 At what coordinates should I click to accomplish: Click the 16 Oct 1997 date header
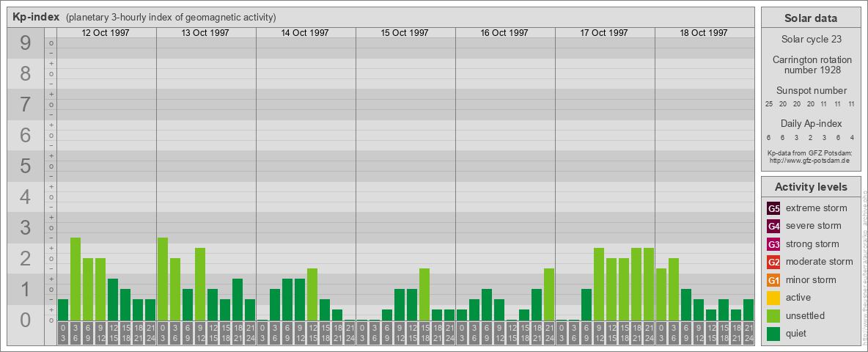click(x=504, y=33)
